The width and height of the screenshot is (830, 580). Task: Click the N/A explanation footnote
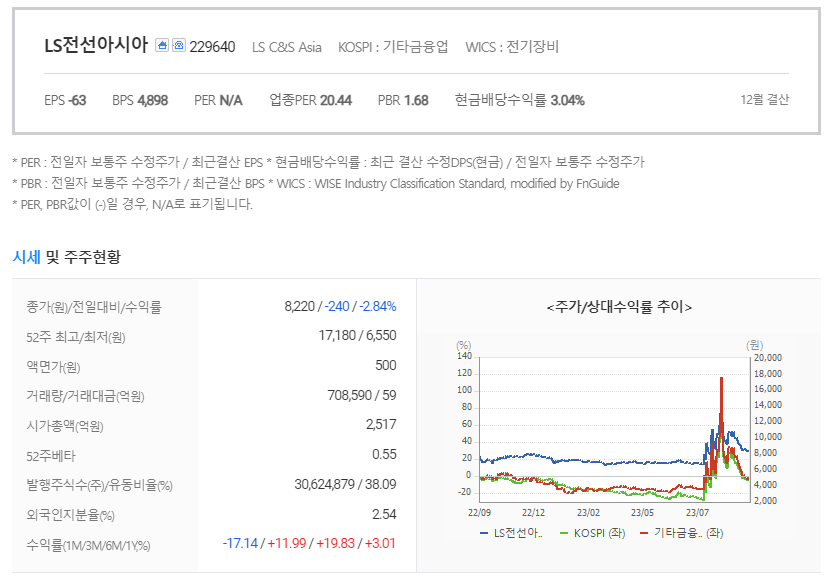[133, 204]
